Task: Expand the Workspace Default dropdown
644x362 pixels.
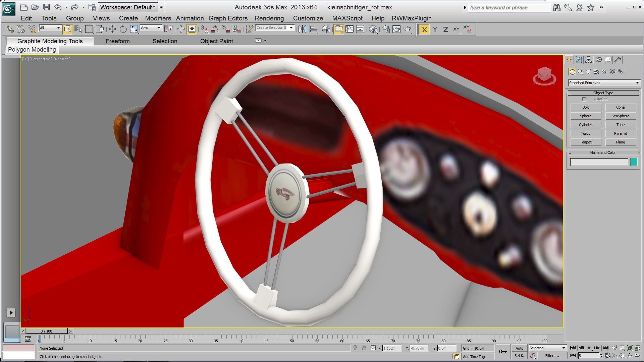Action: [127, 7]
